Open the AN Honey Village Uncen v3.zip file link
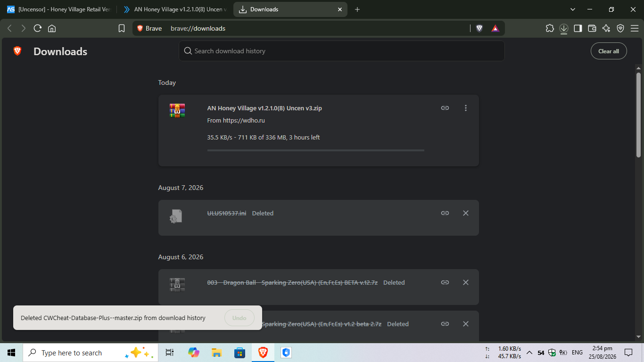This screenshot has height=362, width=644. click(x=264, y=108)
